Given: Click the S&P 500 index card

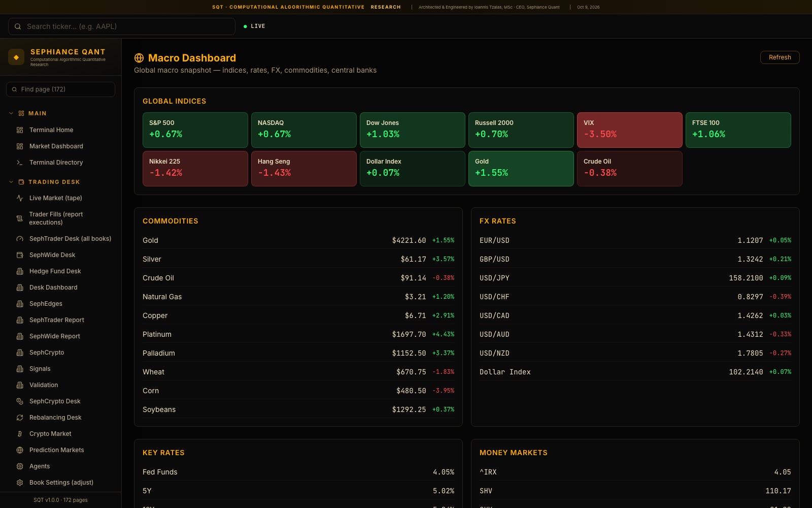Looking at the screenshot, I should [195, 130].
